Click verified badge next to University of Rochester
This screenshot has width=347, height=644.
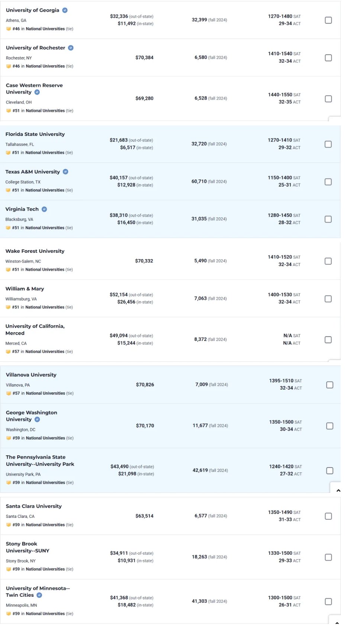(71, 48)
